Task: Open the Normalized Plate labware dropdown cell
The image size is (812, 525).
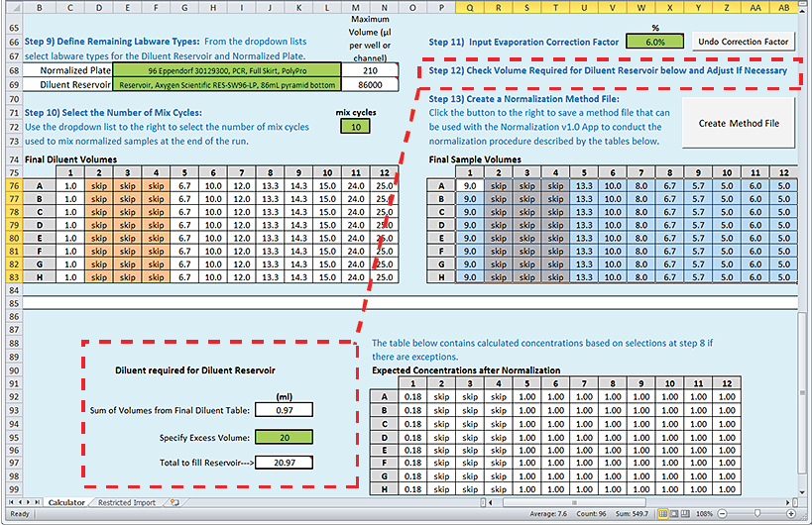Action: pyautogui.click(x=255, y=70)
